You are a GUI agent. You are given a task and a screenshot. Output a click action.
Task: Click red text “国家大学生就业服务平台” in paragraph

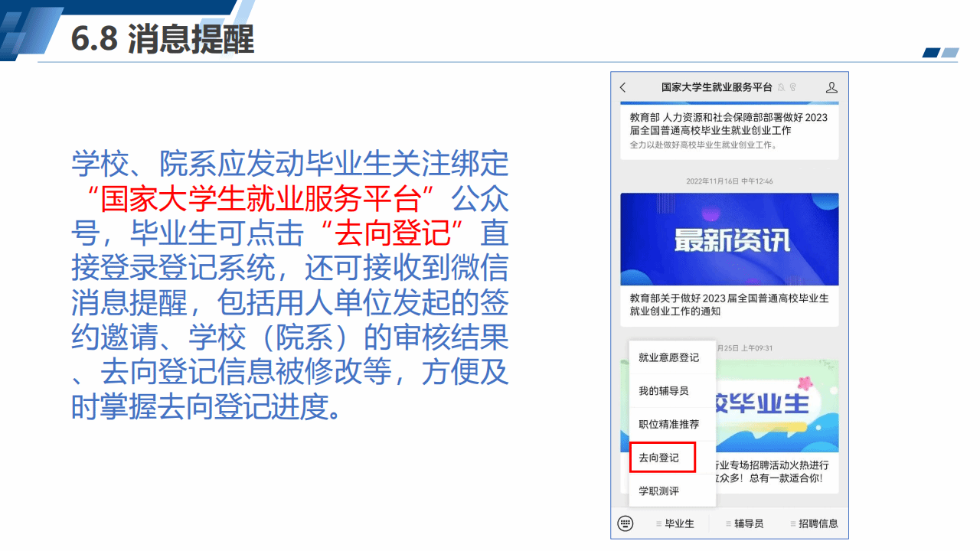point(261,198)
